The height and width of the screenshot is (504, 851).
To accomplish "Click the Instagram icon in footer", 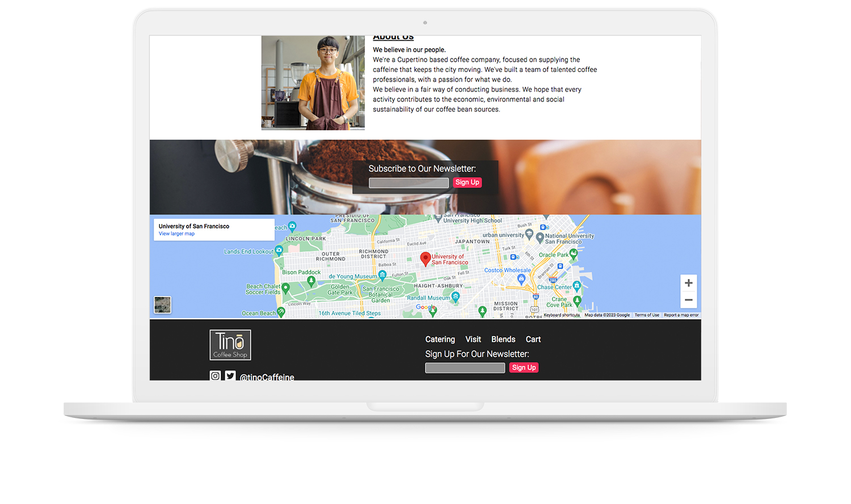I will tap(215, 375).
